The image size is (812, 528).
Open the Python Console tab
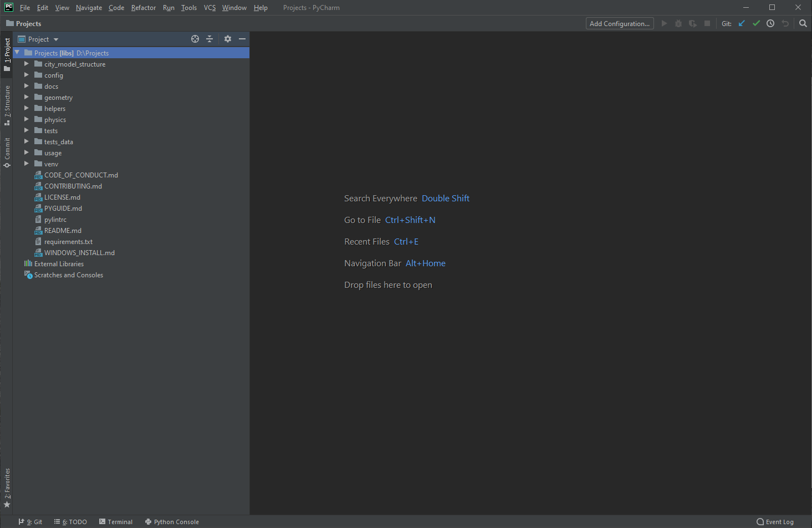pyautogui.click(x=172, y=522)
